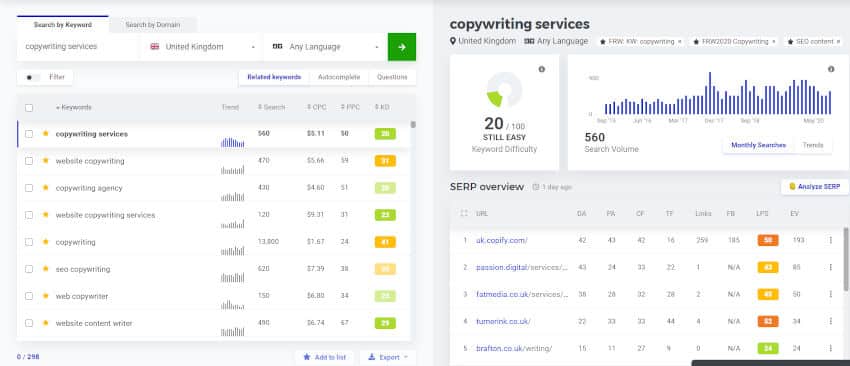This screenshot has height=366, width=850.
Task: Switch to Search by Domain tab
Action: pos(153,25)
